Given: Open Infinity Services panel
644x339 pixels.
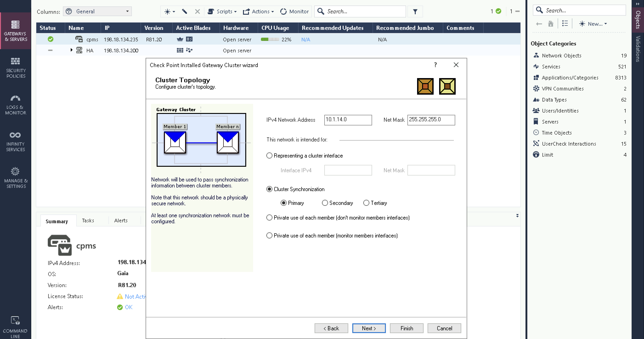Looking at the screenshot, I should (x=15, y=141).
